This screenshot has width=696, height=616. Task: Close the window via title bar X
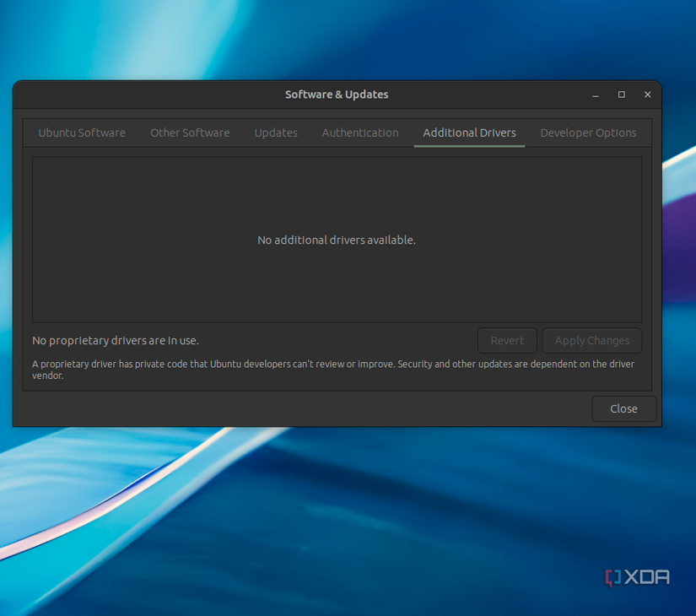click(x=648, y=95)
